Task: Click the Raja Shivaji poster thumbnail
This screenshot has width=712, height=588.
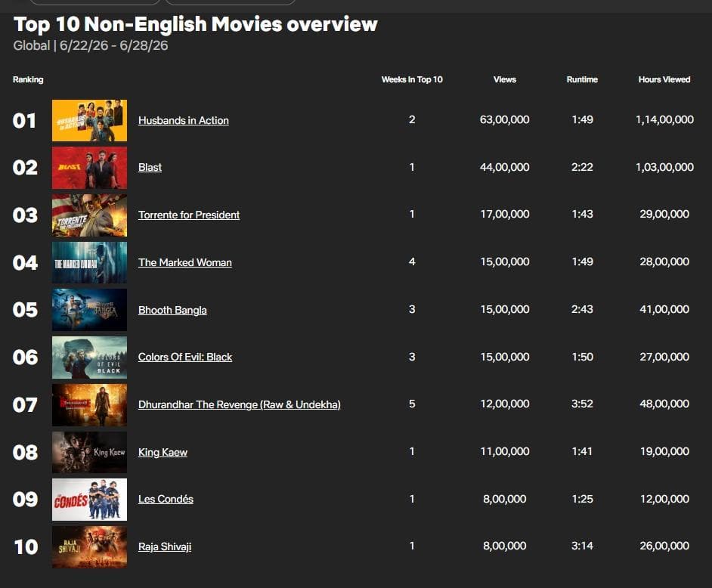Action: pyautogui.click(x=89, y=547)
